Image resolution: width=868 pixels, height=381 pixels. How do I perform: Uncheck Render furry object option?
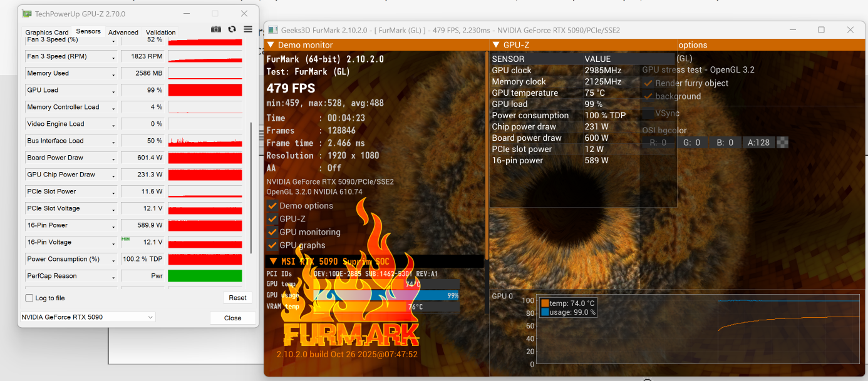coord(648,83)
